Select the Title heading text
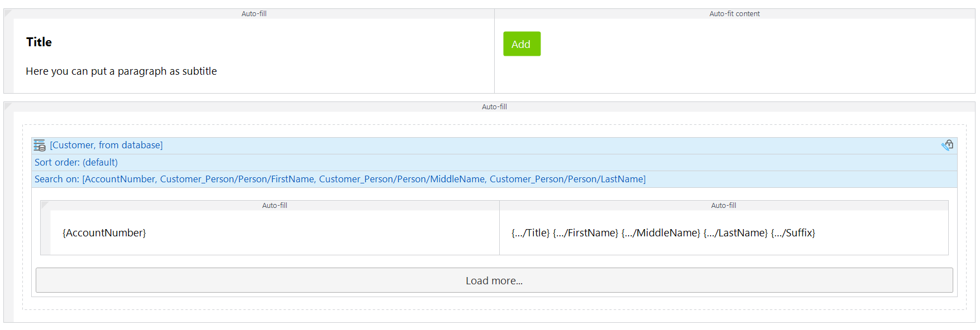980x330 pixels. click(x=39, y=42)
